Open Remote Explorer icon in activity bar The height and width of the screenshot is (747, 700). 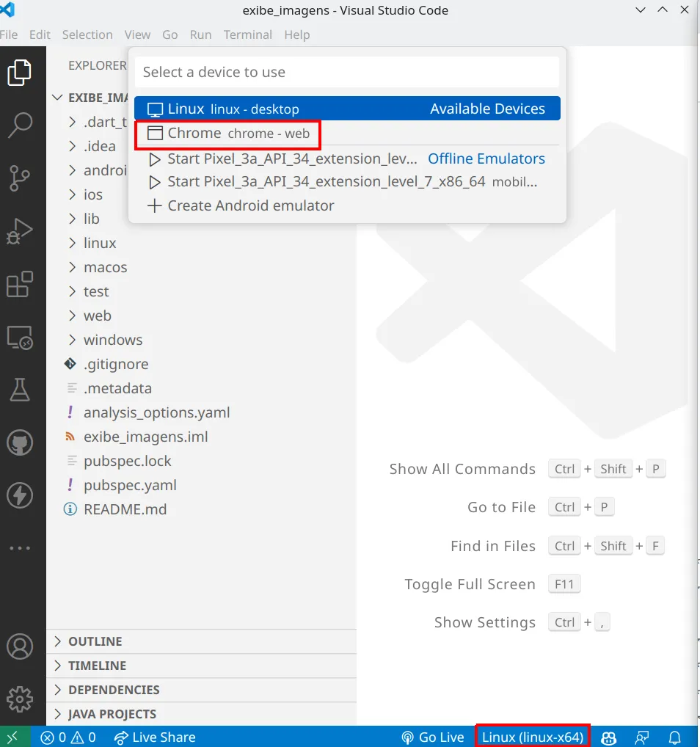(x=20, y=338)
